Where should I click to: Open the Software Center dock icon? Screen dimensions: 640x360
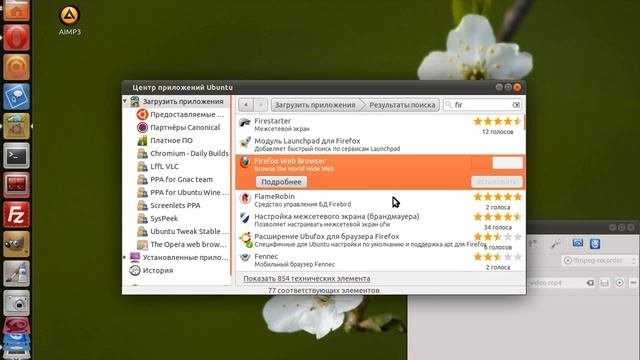click(16, 126)
